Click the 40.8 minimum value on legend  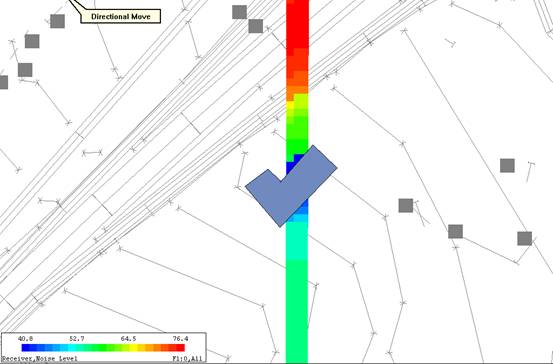(x=25, y=339)
